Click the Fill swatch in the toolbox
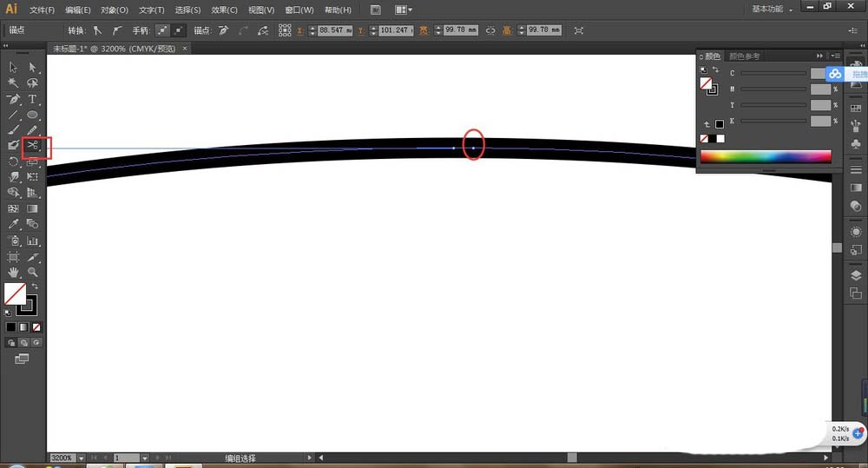The height and width of the screenshot is (468, 868). click(x=15, y=294)
